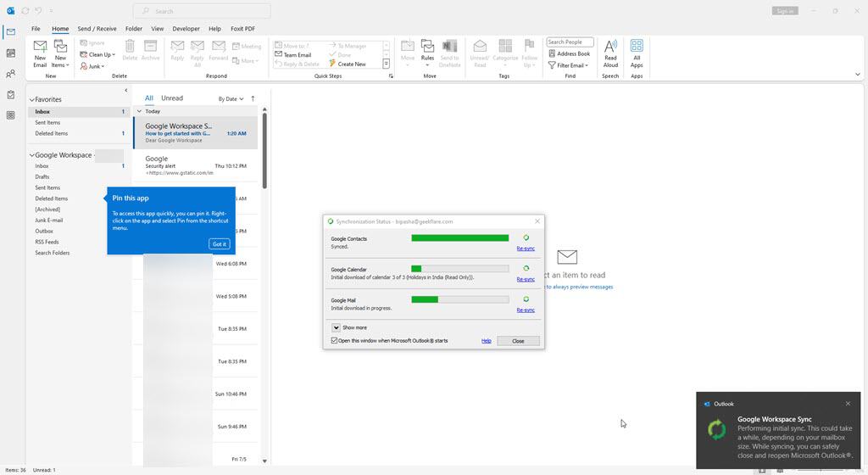Viewport: 868px width, 475px height.
Task: Click the Google Mail progress bar
Action: [x=460, y=299]
